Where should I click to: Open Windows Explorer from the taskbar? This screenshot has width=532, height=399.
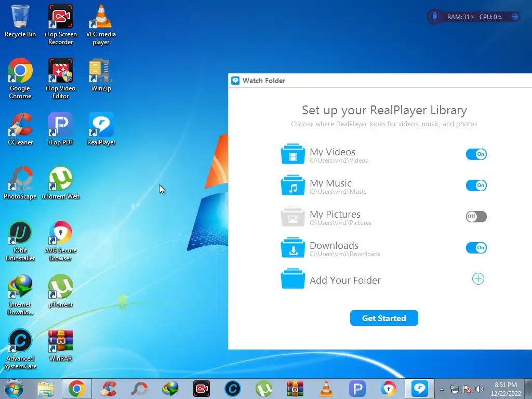(46, 389)
